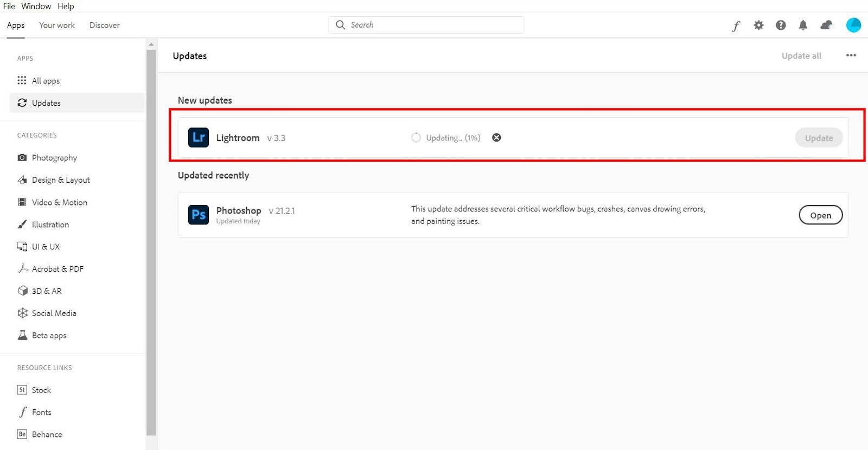The height and width of the screenshot is (450, 868).
Task: Open the account profile avatar
Action: pos(853,25)
